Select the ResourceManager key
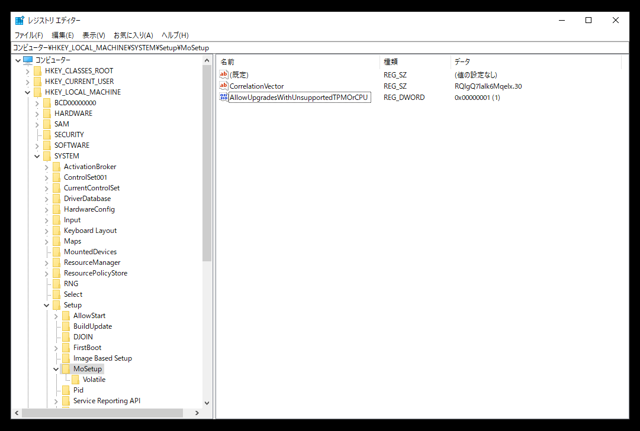Screen dimensions: 640x431 [92, 262]
